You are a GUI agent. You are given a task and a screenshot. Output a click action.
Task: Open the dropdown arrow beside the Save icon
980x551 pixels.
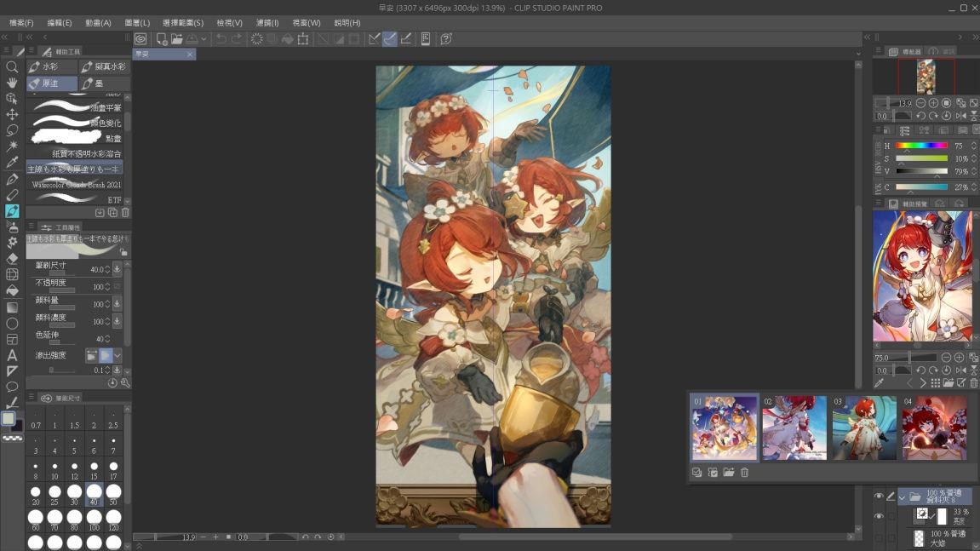point(203,39)
